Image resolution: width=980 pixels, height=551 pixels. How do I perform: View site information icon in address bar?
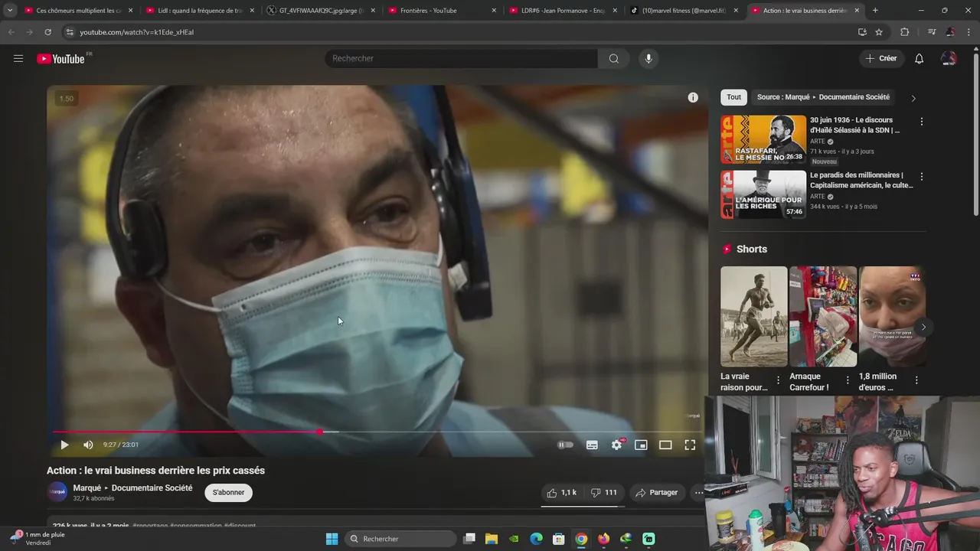pos(70,32)
